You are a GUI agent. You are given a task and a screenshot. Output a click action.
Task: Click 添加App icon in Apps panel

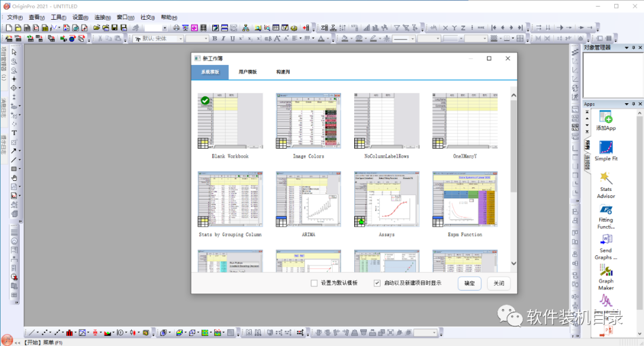pyautogui.click(x=606, y=121)
